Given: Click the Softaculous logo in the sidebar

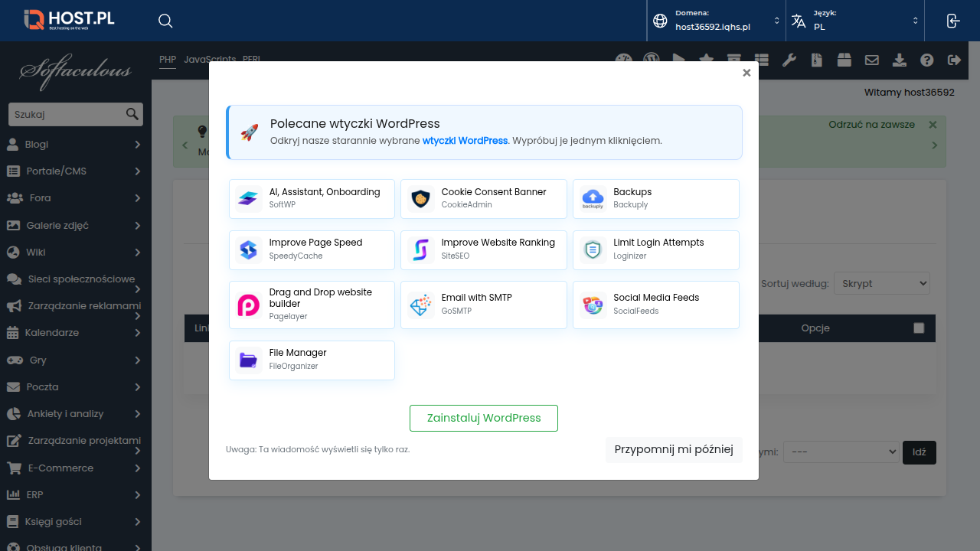Looking at the screenshot, I should [76, 72].
